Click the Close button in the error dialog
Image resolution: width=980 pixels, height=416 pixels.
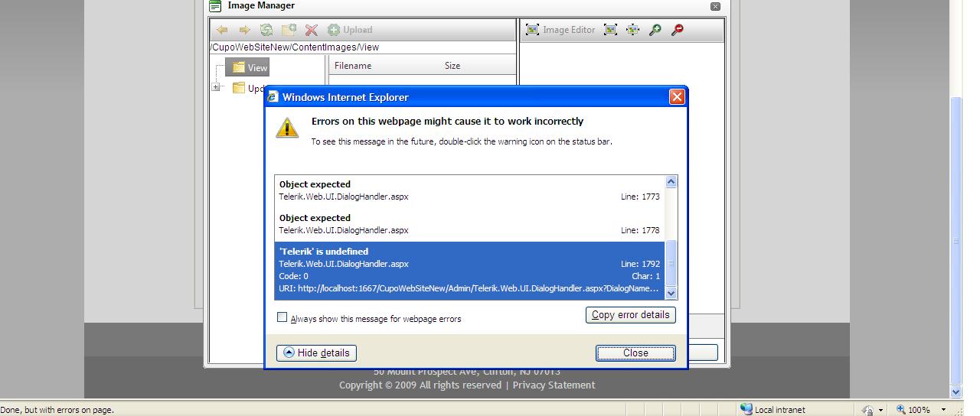(x=635, y=353)
